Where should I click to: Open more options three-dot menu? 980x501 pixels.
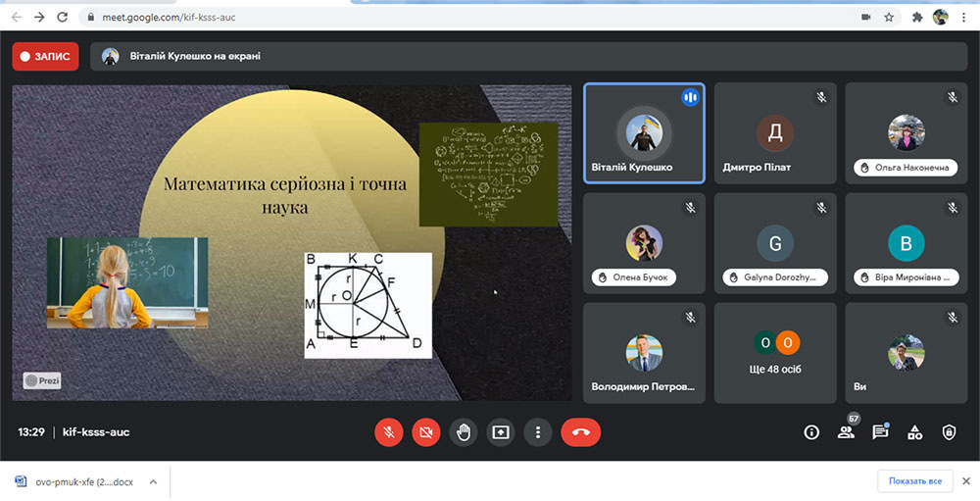(x=537, y=432)
